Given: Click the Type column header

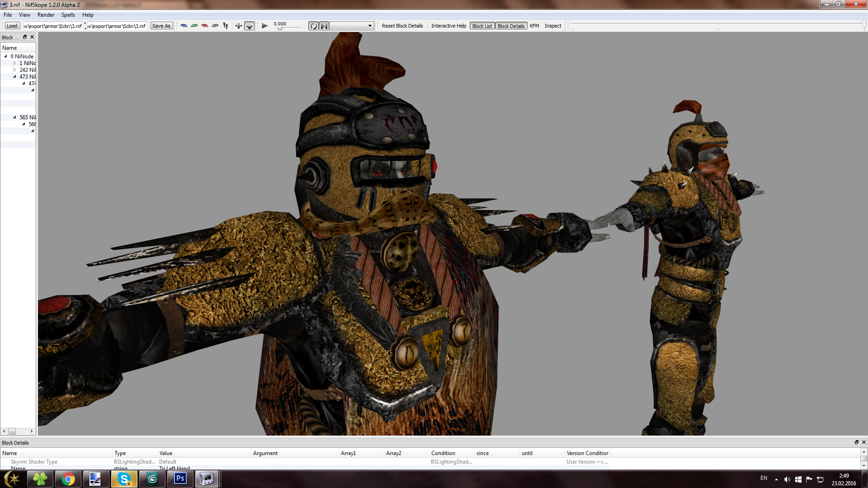Looking at the screenshot, I should tap(135, 453).
